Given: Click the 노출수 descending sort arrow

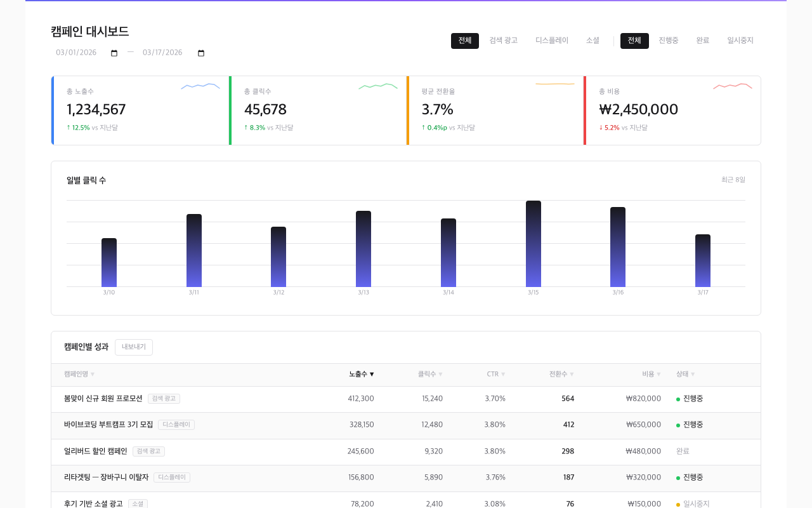Looking at the screenshot, I should tap(372, 375).
